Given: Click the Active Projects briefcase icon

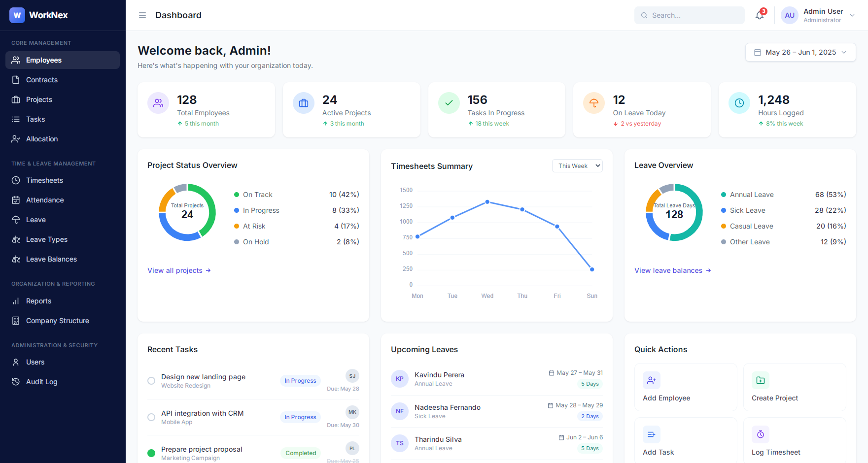Looking at the screenshot, I should pos(304,103).
